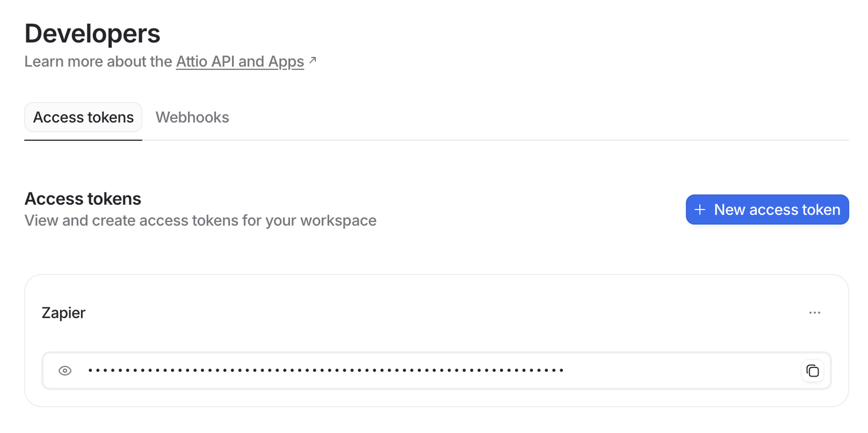Viewport: 868px width, 433px height.
Task: Switch to the Webhooks tab
Action: [192, 117]
